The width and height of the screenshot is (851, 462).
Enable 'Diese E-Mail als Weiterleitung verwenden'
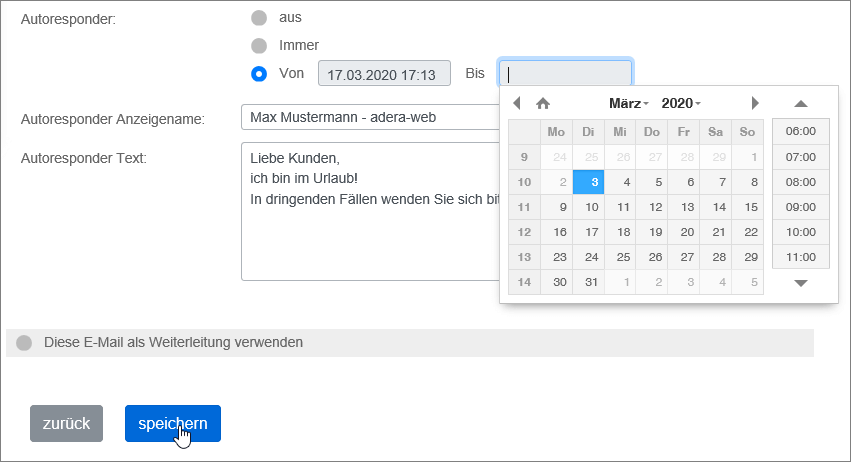coord(24,342)
